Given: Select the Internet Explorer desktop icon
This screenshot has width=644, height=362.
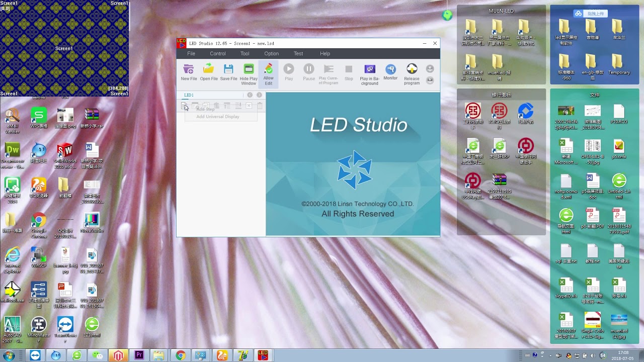Looking at the screenshot, I should [x=12, y=260].
